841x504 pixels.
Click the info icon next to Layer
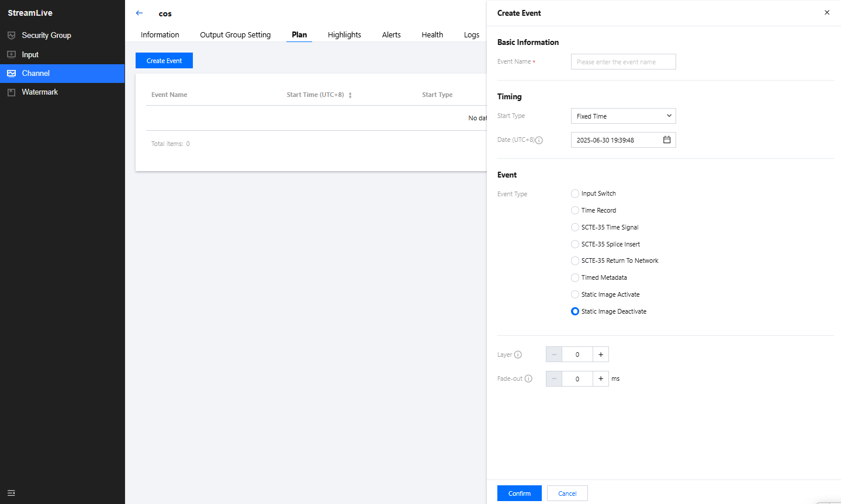(518, 354)
